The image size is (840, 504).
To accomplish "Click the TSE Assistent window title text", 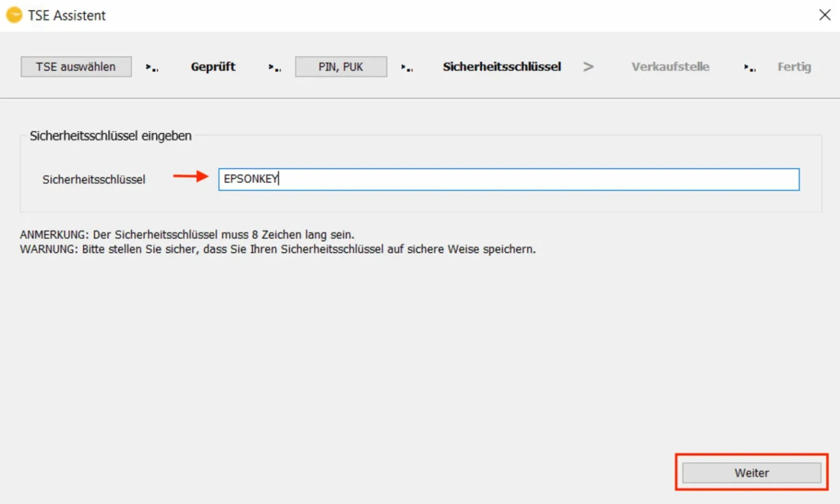I will click(67, 16).
